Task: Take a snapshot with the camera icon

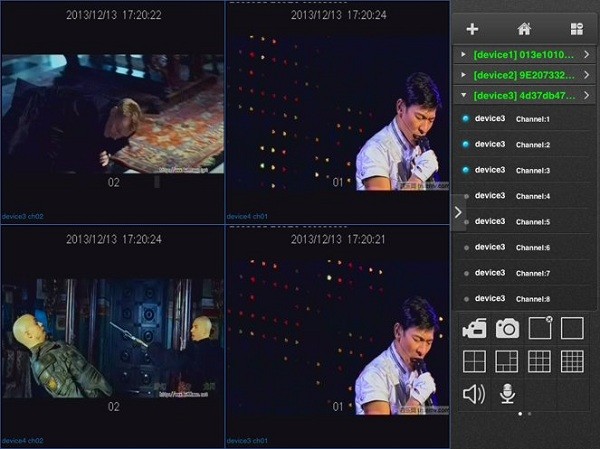Action: tap(507, 328)
